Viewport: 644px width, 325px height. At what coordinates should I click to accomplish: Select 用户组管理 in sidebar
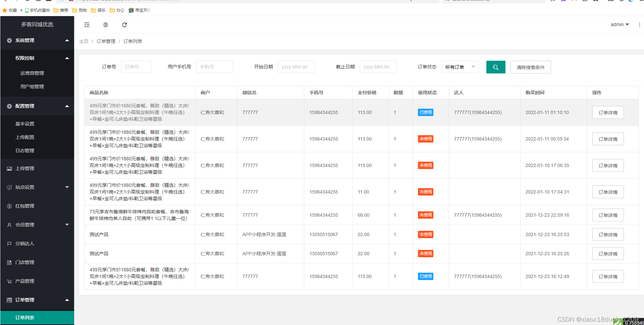click(32, 87)
